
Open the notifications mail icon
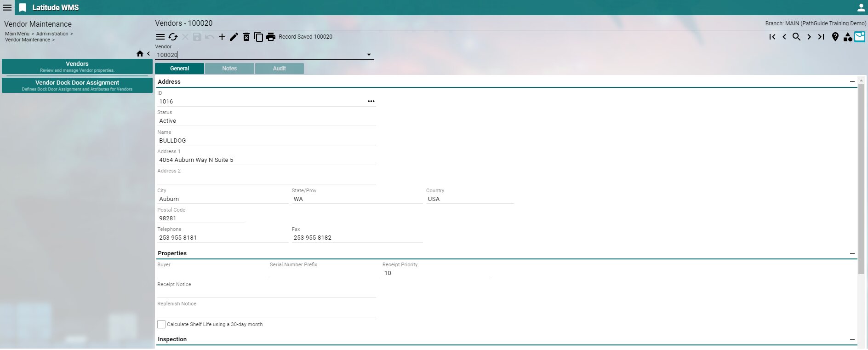[859, 37]
